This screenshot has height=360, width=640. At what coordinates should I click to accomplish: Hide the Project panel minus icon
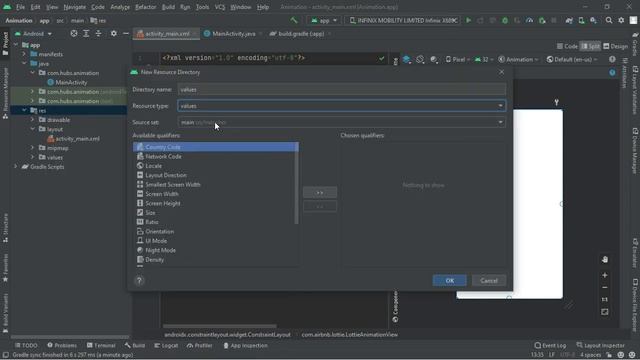point(126,33)
